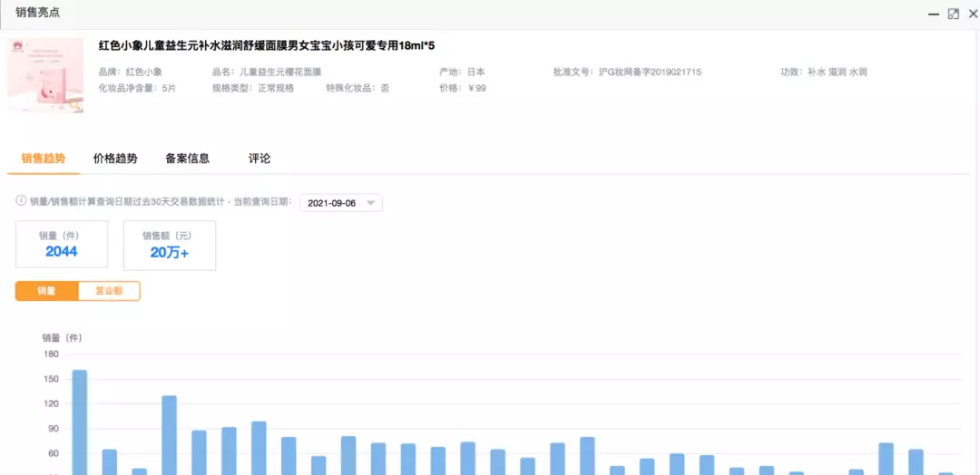The height and width of the screenshot is (475, 980).
Task: Click the 化妆品净含量: 5片 text
Action: (x=138, y=88)
